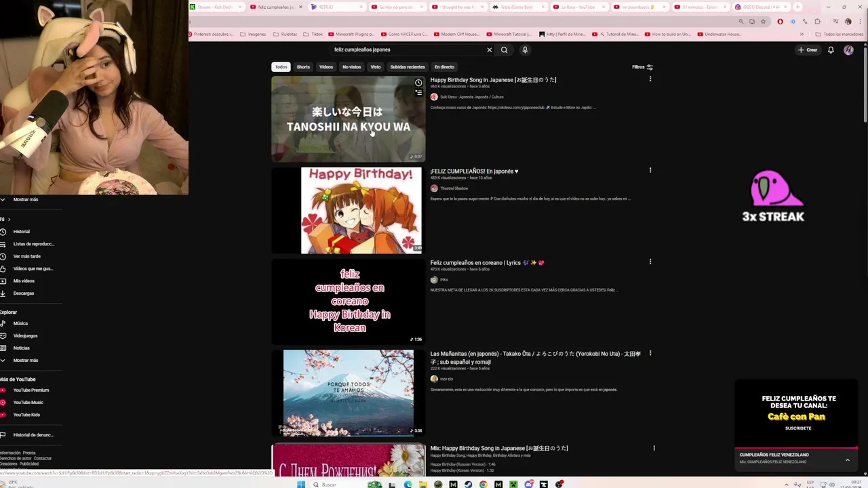Open the Tiktok bookmark
This screenshot has width=868, height=488.
pyautogui.click(x=313, y=34)
